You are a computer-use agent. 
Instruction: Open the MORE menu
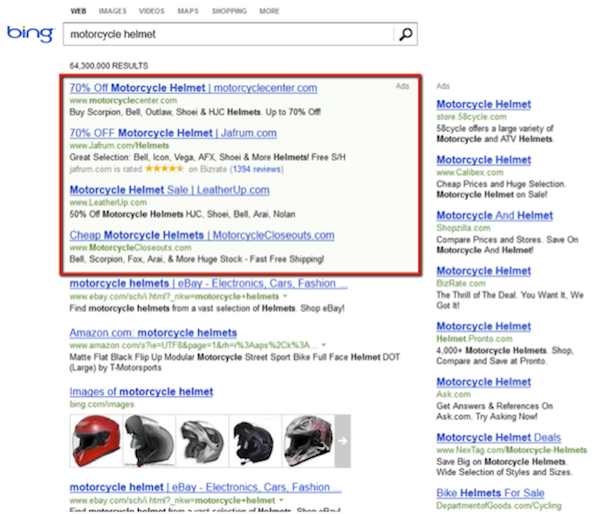click(269, 11)
